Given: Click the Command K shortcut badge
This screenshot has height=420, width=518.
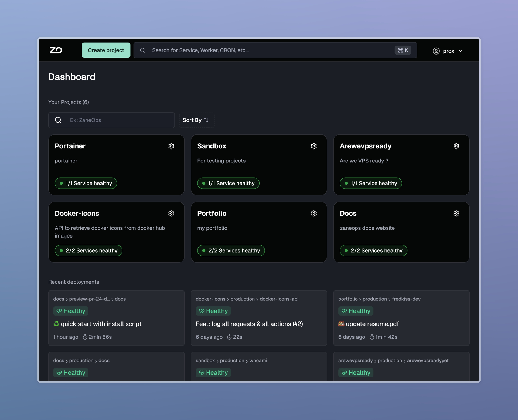Looking at the screenshot, I should 403,50.
